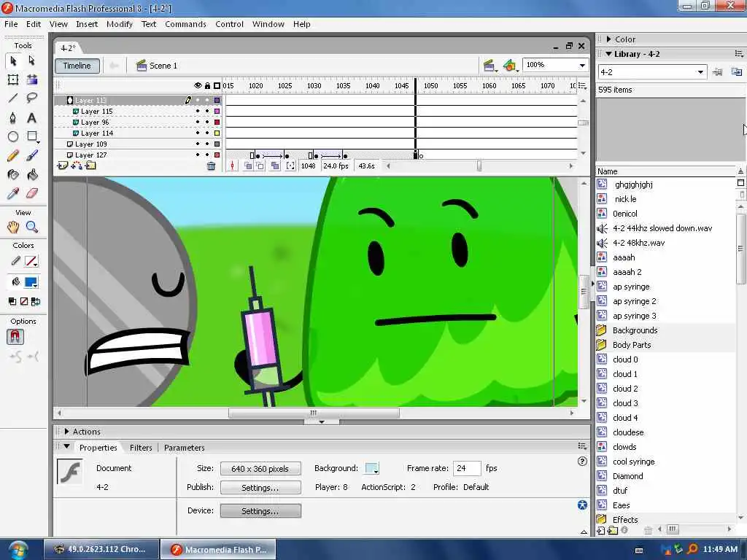Select the Lasso tool

click(x=31, y=98)
